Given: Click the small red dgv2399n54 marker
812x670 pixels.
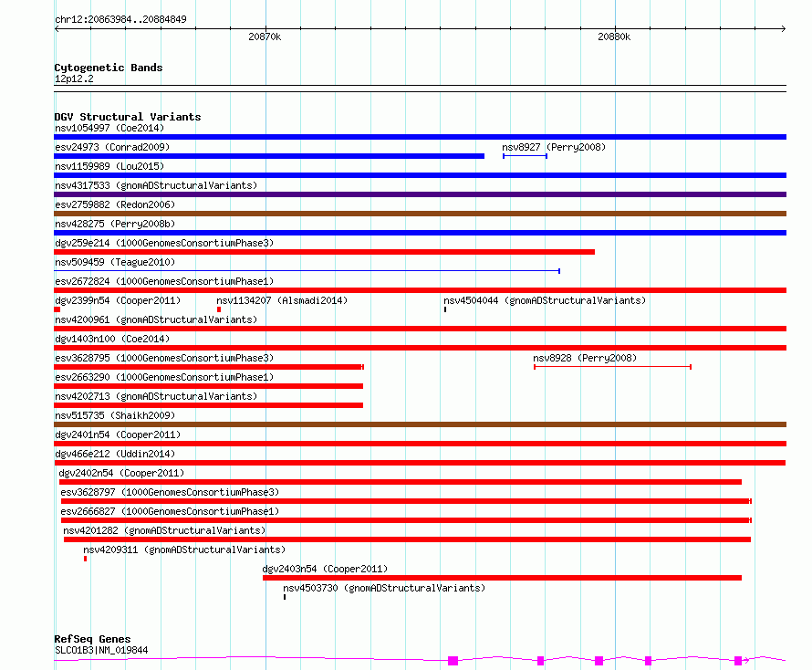Looking at the screenshot, I should [57, 309].
